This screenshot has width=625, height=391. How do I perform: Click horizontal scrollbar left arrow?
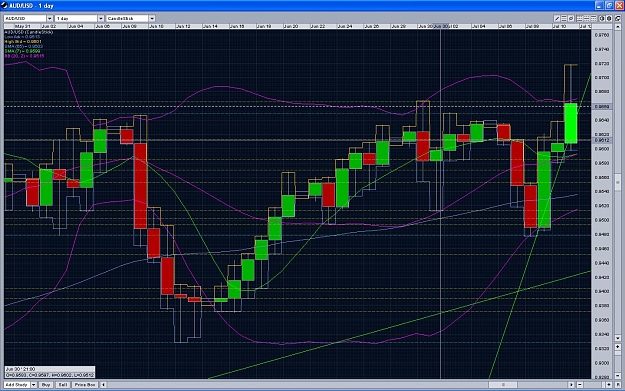pos(103,385)
